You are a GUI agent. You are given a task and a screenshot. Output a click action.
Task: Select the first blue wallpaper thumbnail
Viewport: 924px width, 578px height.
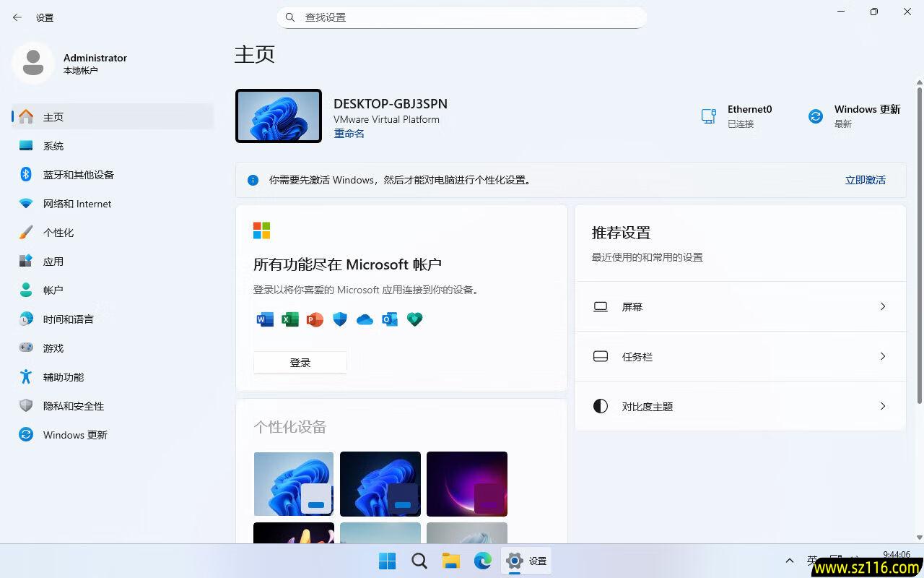pos(293,483)
